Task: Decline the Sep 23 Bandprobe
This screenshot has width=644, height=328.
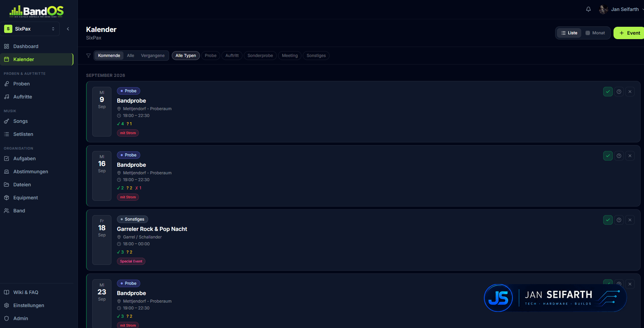Action: 630,284
